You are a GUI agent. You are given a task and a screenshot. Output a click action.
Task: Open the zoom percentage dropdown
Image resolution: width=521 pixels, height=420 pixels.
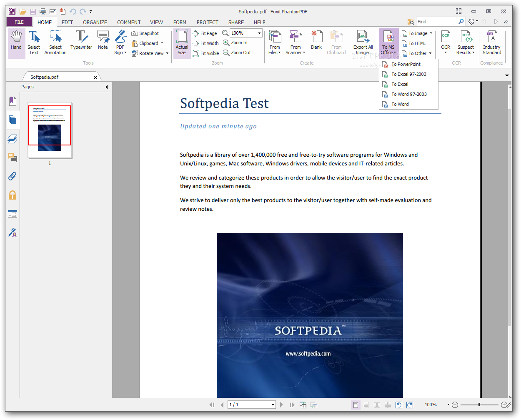259,33
